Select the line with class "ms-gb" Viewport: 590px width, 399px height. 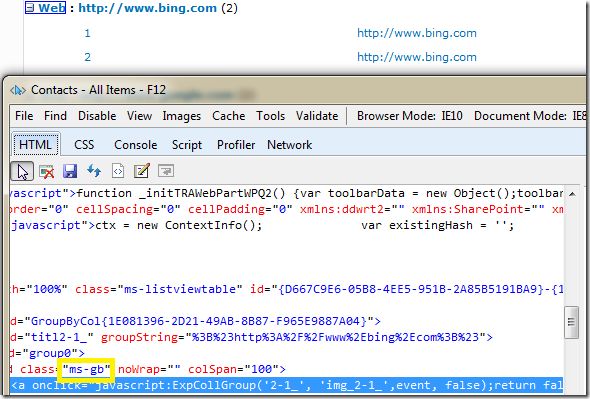pyautogui.click(x=148, y=369)
